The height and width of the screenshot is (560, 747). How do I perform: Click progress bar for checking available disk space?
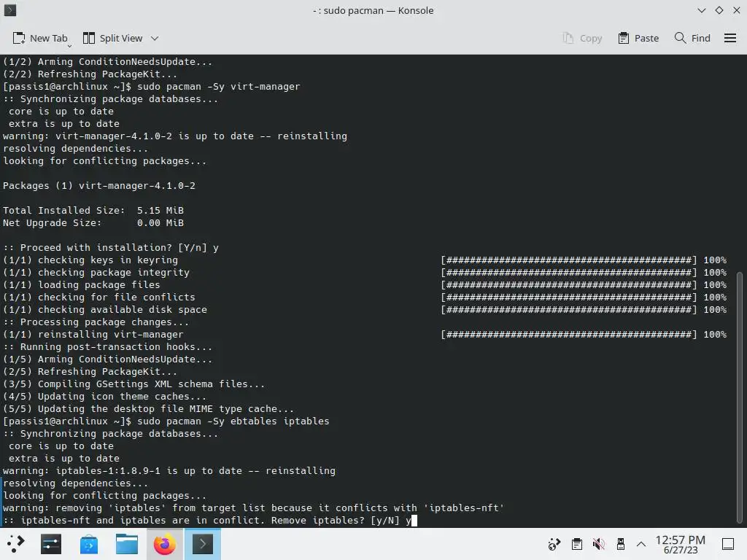pos(569,309)
